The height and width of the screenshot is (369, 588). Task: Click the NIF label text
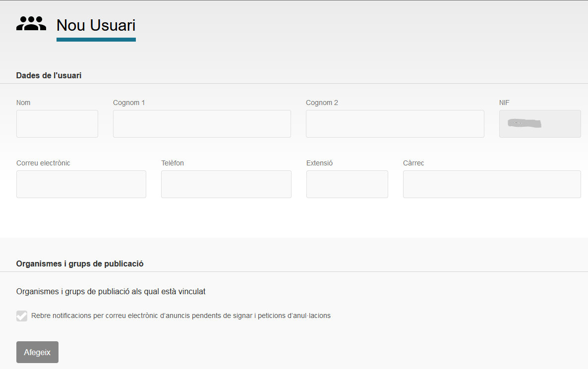[504, 103]
